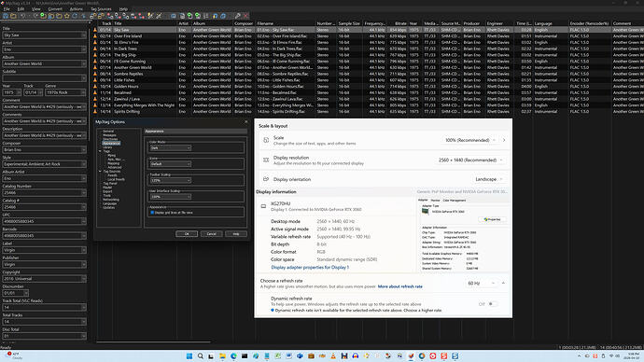Open File Explorer from the taskbar
Screen dimensions: 644x362
(x=222, y=356)
